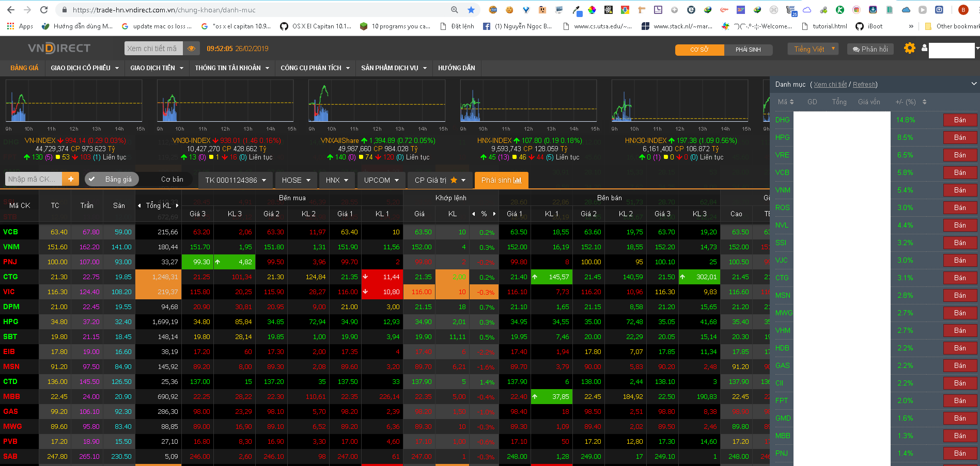This screenshot has height=466, width=980.
Task: Click the Chrome profile avatar B
Action: click(963, 10)
